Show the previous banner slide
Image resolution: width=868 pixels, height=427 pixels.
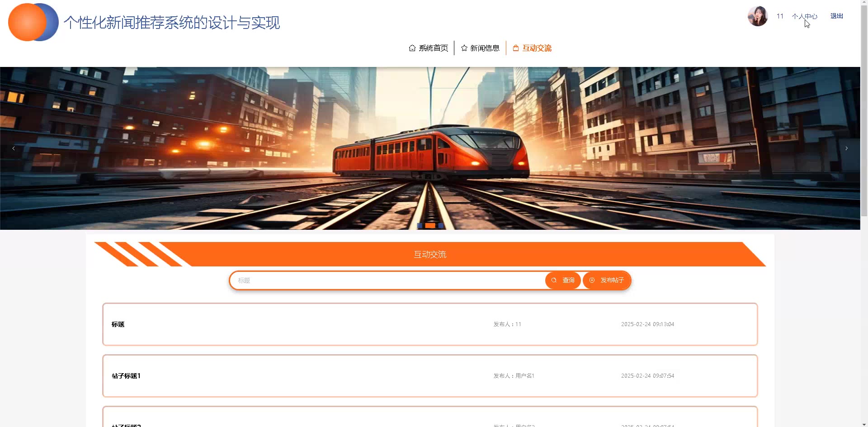(x=14, y=148)
